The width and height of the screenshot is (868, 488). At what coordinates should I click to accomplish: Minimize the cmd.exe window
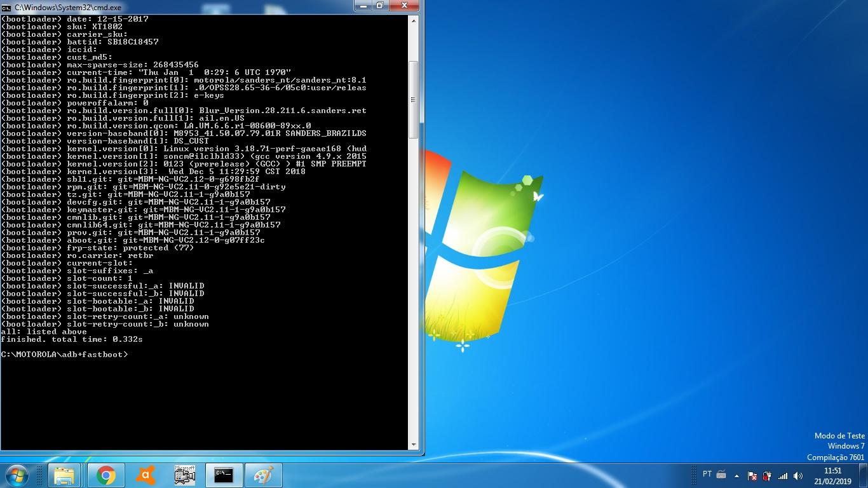(363, 6)
